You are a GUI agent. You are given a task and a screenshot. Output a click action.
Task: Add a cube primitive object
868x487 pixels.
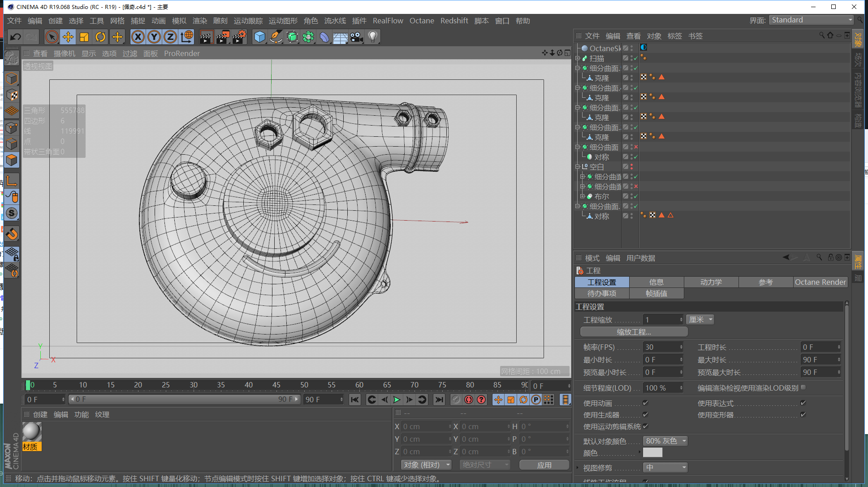click(259, 37)
